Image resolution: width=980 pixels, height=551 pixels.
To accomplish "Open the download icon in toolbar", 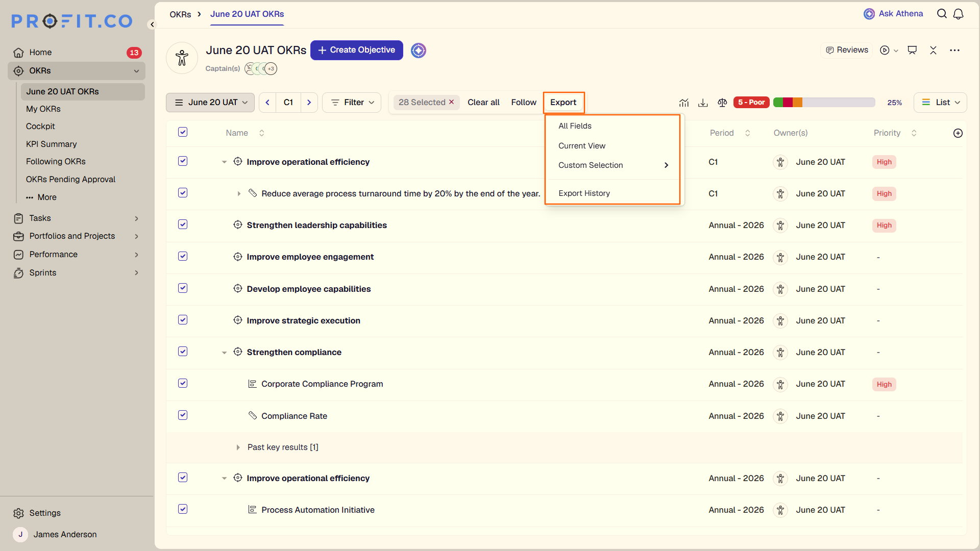I will click(703, 103).
